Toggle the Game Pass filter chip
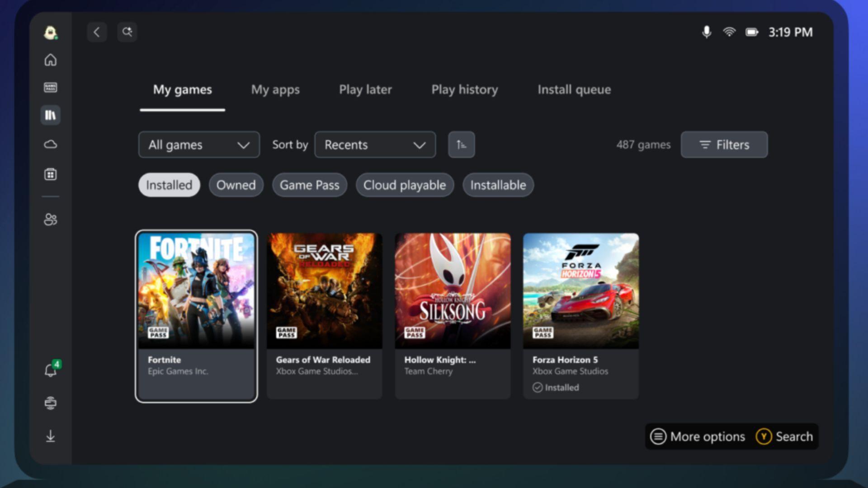The image size is (868, 488). 310,185
